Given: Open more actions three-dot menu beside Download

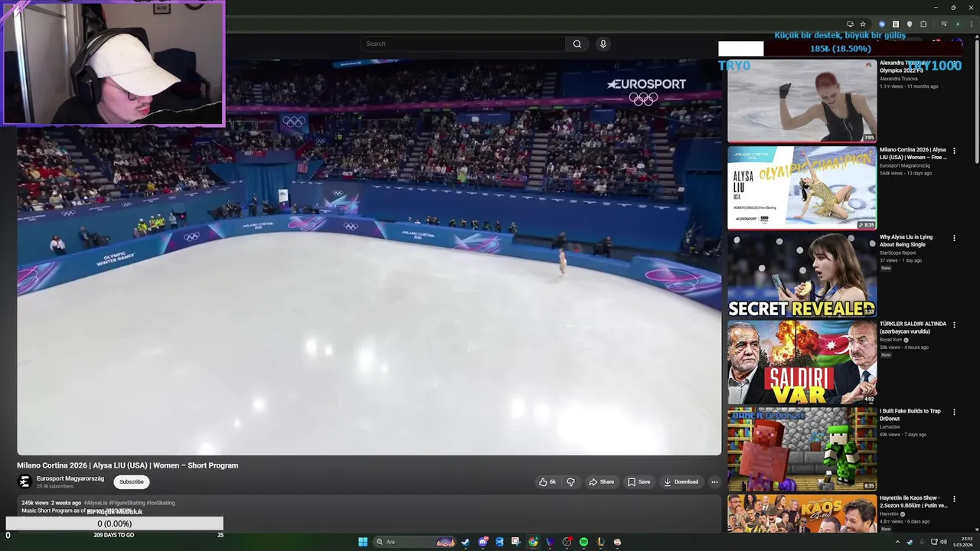Looking at the screenshot, I should point(714,482).
